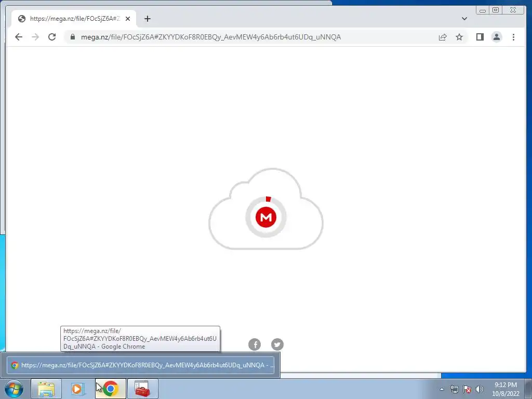Open the Windows Start menu
Screen dimensions: 532x399
(14, 389)
